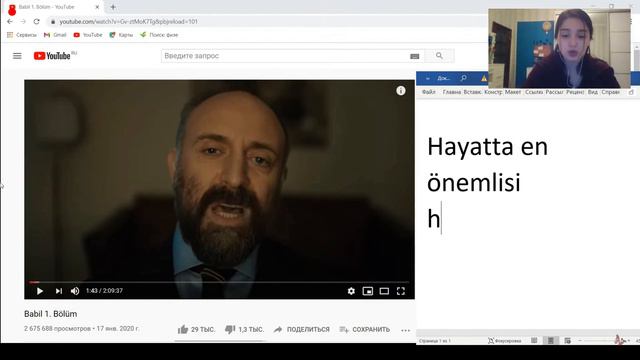Viewport: 640px width, 360px height.
Task: Open Сервисы apps bookmark
Action: pos(22,35)
